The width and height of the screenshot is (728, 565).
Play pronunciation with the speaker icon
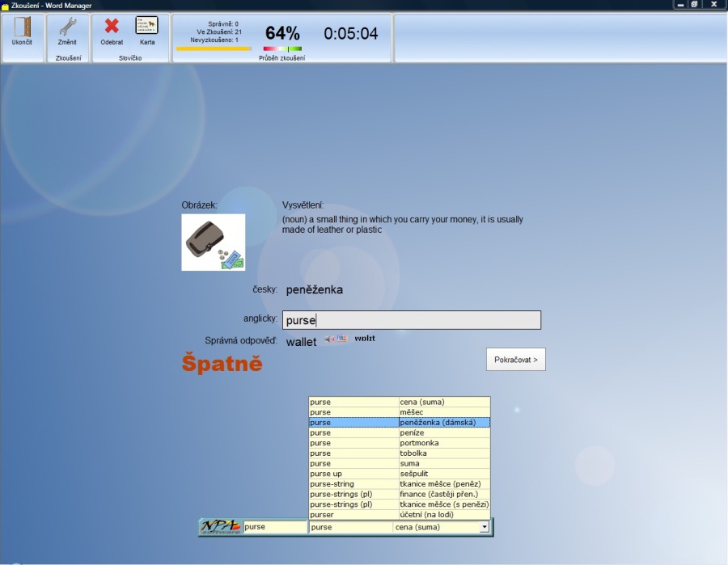point(329,339)
